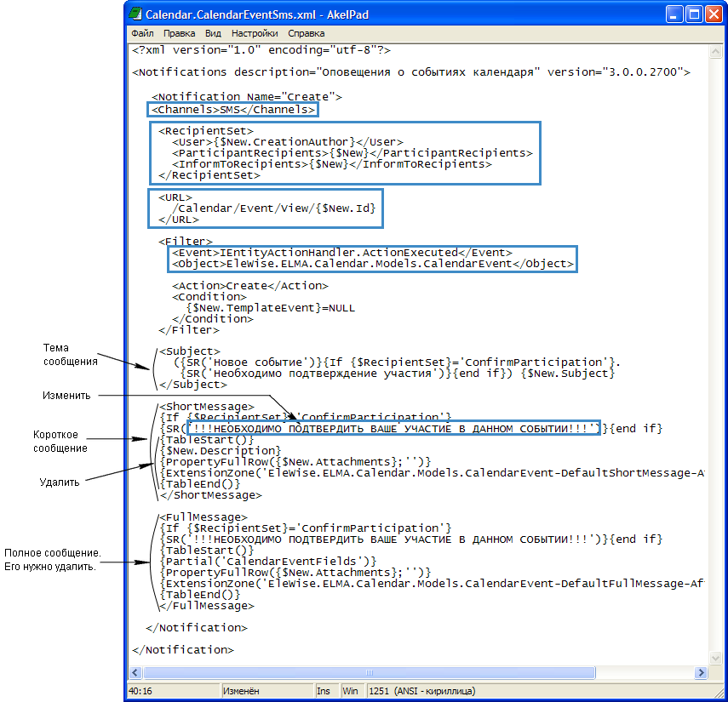This screenshot has height=702, width=728.
Task: Open the Настройки menu
Action: pos(255,34)
